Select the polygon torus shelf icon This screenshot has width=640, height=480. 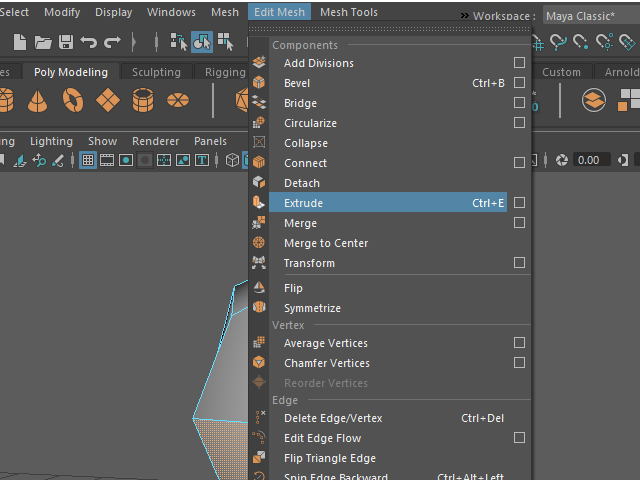(73, 101)
